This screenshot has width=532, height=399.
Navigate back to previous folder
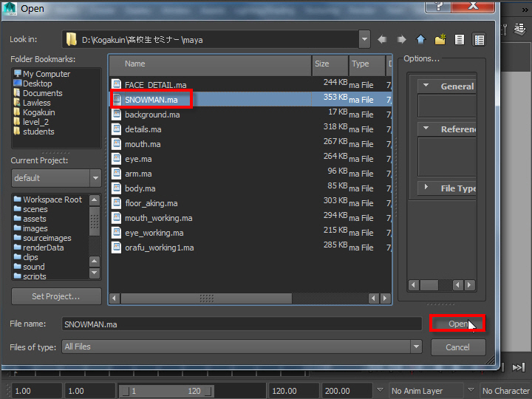[x=383, y=39]
